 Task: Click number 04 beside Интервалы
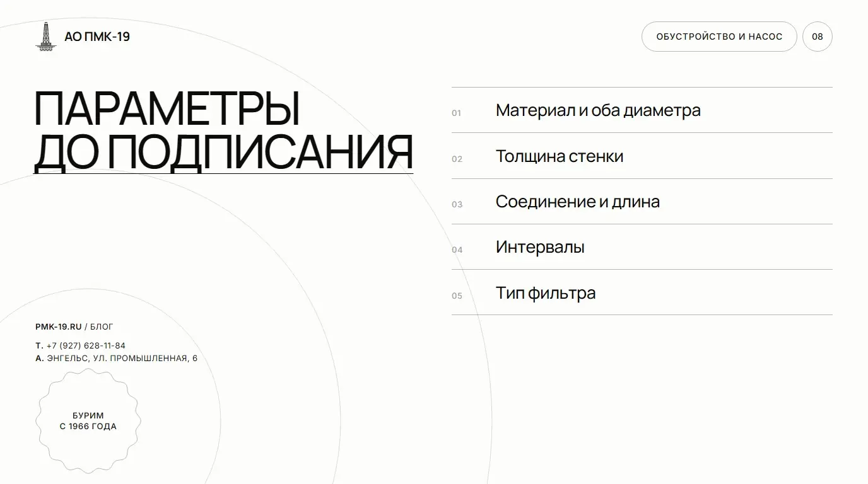[457, 250]
